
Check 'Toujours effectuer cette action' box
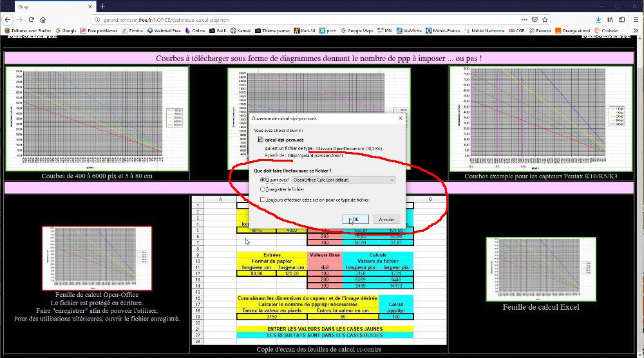pyautogui.click(x=263, y=200)
